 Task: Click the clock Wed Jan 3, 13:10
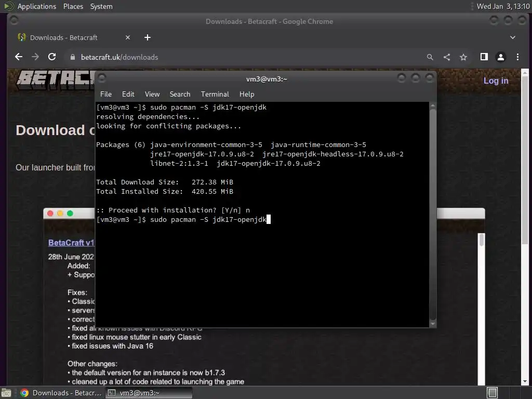pyautogui.click(x=503, y=6)
